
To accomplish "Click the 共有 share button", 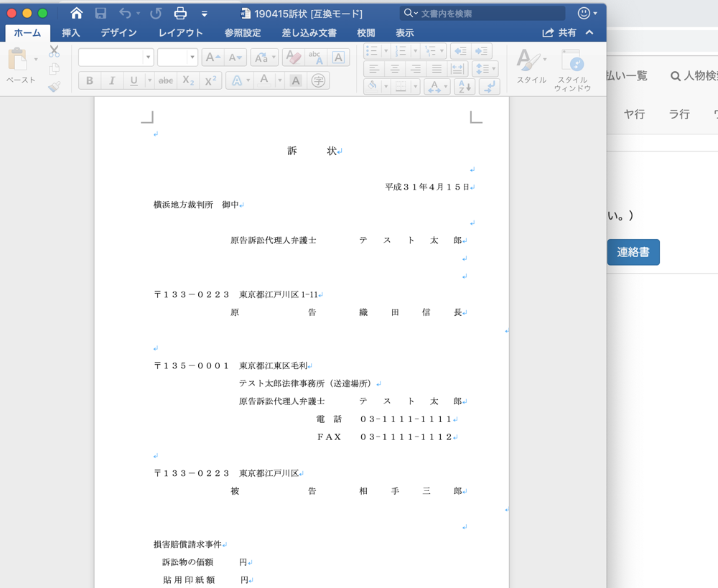I will (559, 33).
